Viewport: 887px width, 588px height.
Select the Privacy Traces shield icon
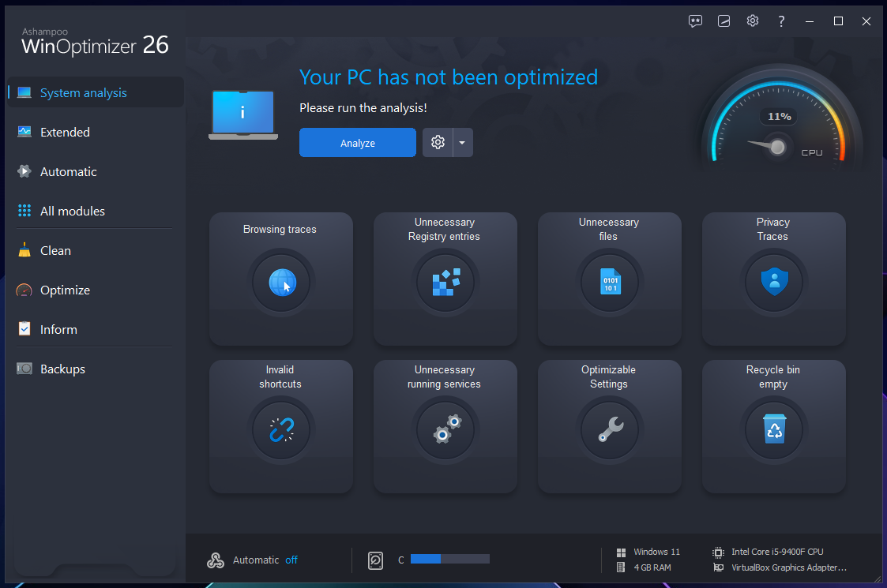(774, 282)
